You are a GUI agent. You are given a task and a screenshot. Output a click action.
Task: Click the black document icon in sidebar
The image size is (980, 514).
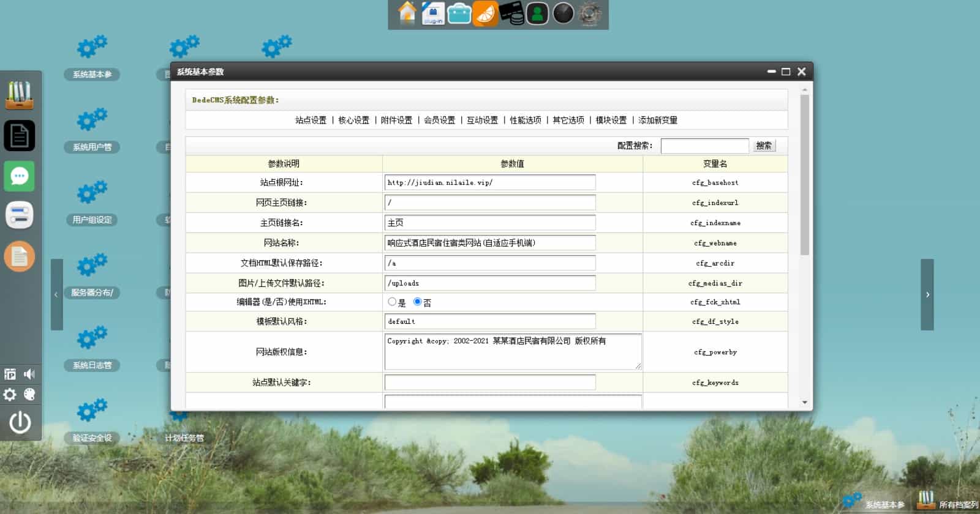tap(20, 135)
